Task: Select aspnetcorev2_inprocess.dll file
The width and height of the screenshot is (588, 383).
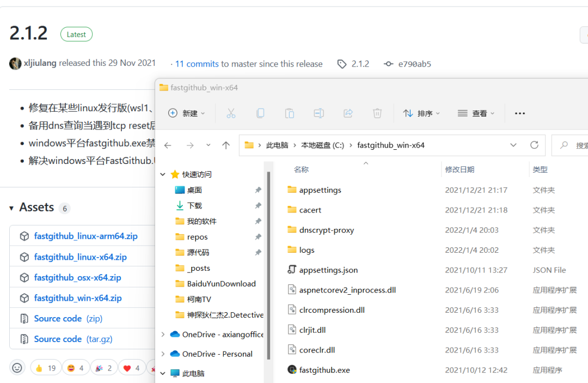Action: click(347, 290)
